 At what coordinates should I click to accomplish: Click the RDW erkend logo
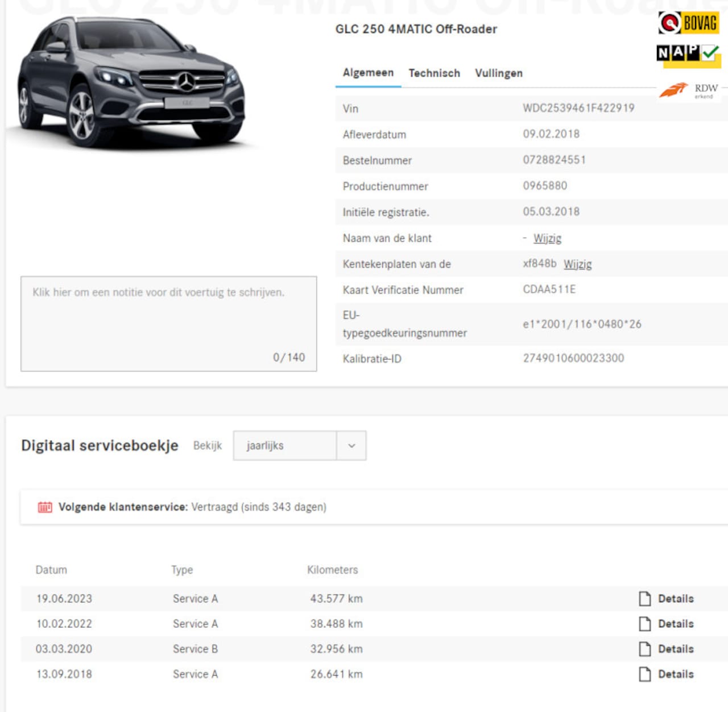point(690,90)
